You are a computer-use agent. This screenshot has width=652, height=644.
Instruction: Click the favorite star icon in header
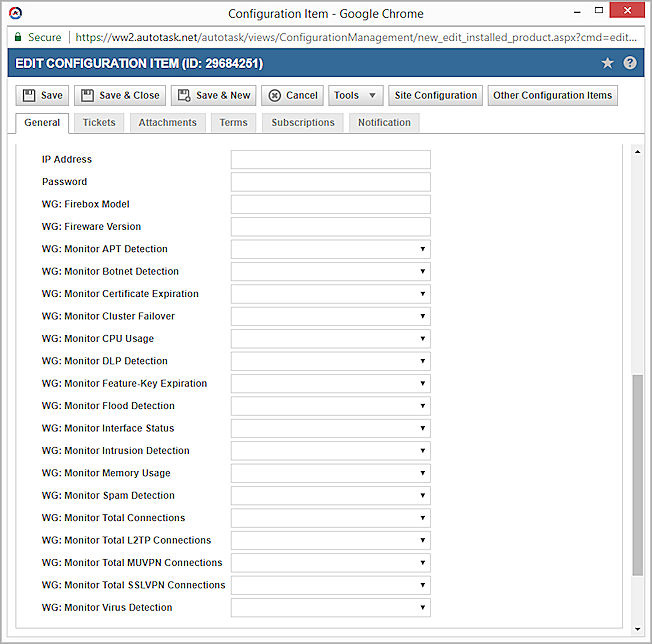tap(607, 63)
